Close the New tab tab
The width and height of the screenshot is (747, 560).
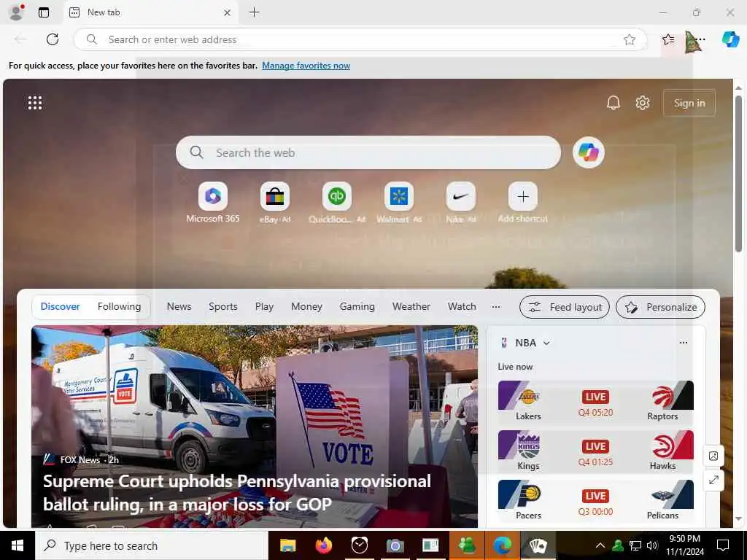tap(228, 13)
